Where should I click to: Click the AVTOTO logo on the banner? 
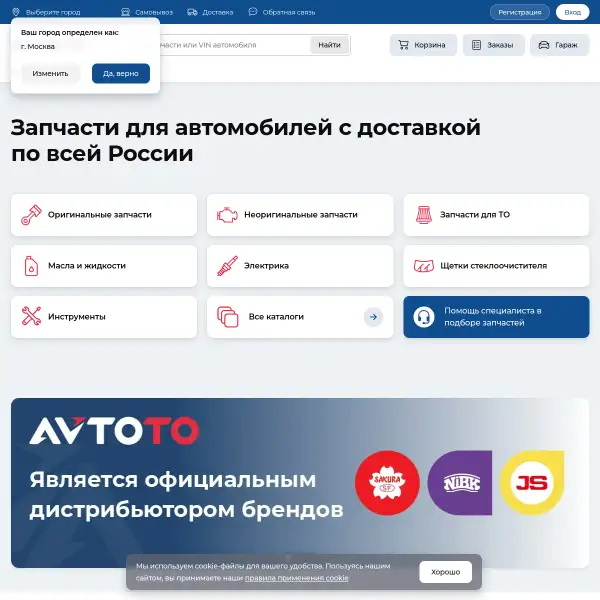(114, 431)
